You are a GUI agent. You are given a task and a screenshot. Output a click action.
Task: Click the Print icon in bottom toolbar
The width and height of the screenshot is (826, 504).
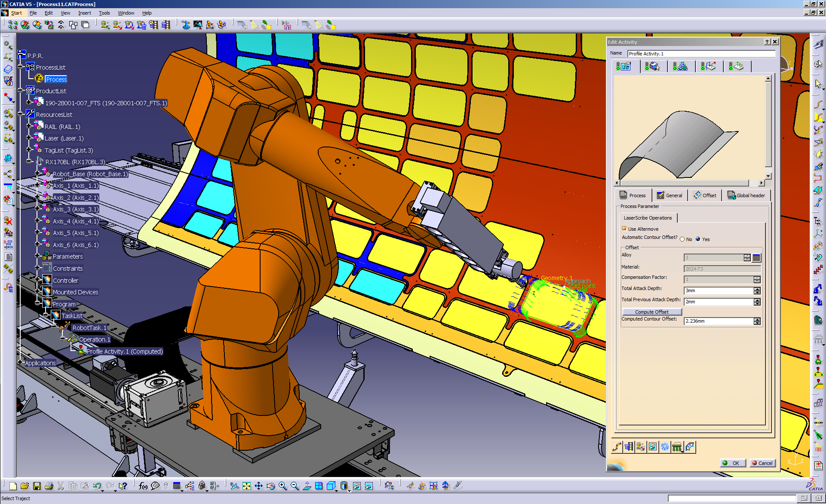coord(49,486)
